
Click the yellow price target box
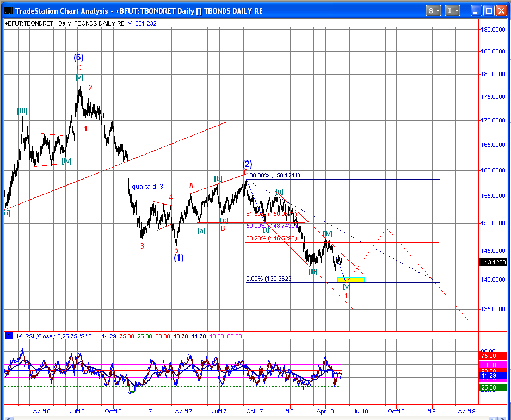click(350, 280)
